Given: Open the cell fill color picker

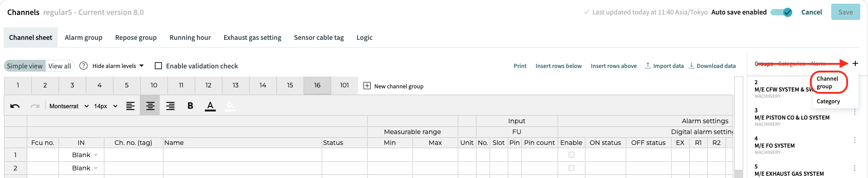Looking at the screenshot, I should pos(230,106).
